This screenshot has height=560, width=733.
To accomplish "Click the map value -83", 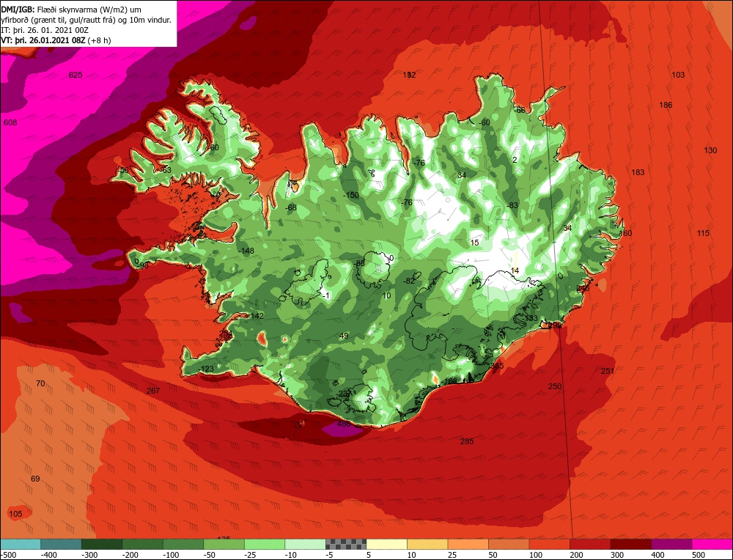I will tap(512, 205).
